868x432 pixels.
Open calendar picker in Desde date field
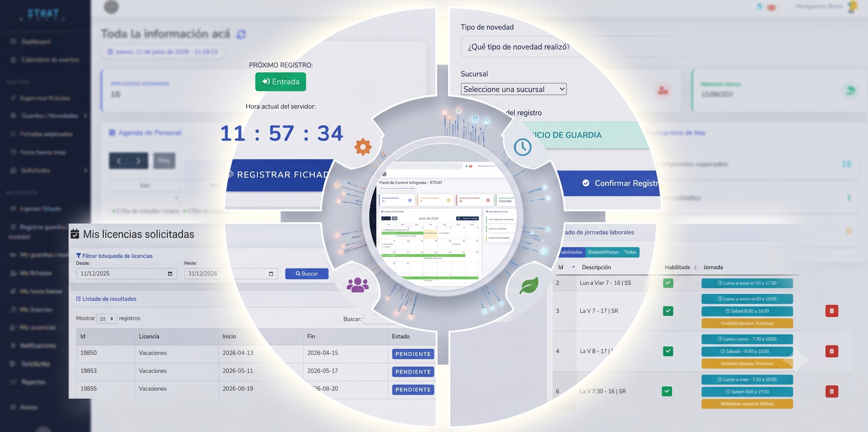coord(170,274)
